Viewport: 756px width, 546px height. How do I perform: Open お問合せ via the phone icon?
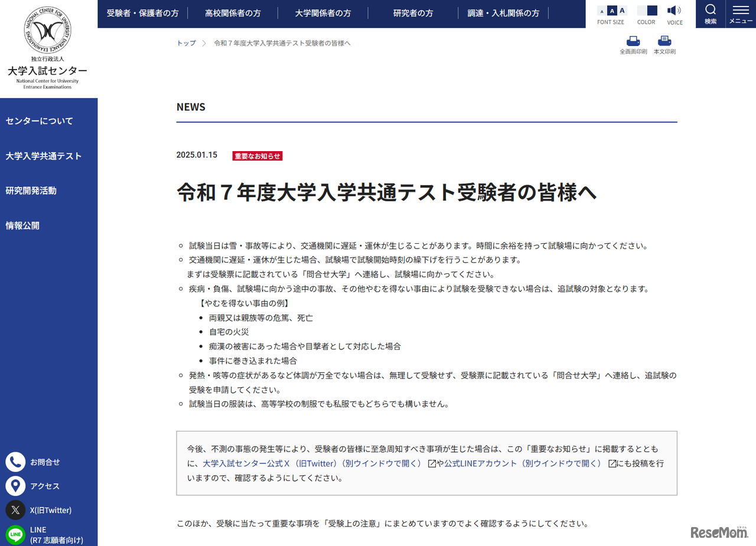tap(15, 462)
